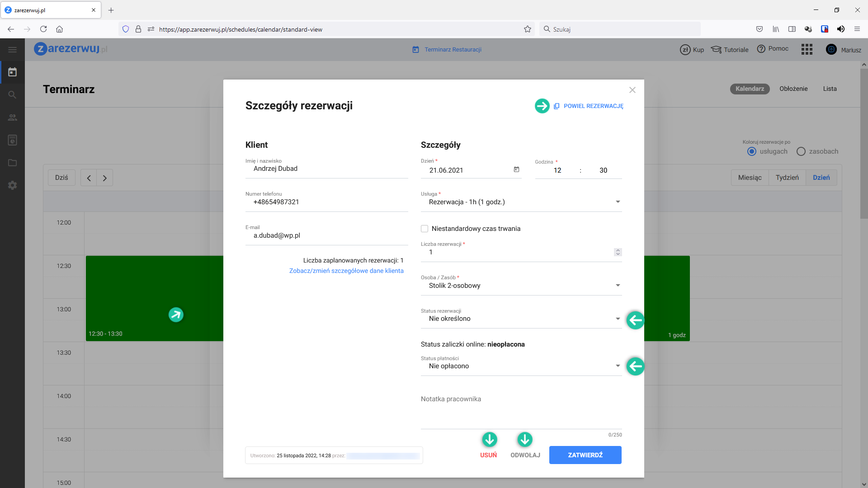The width and height of the screenshot is (868, 488).
Task: Open the folder icon in sidebar
Action: [12, 163]
